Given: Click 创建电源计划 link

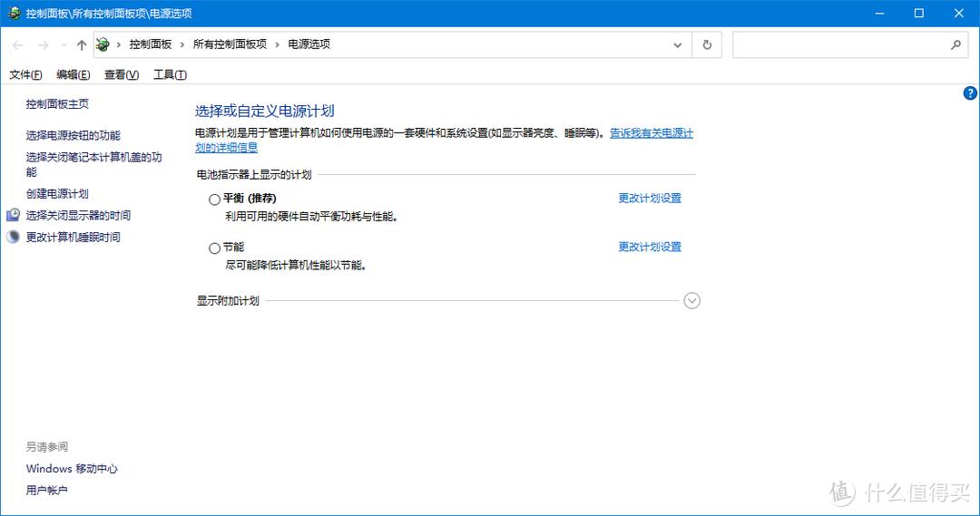Looking at the screenshot, I should 57,194.
